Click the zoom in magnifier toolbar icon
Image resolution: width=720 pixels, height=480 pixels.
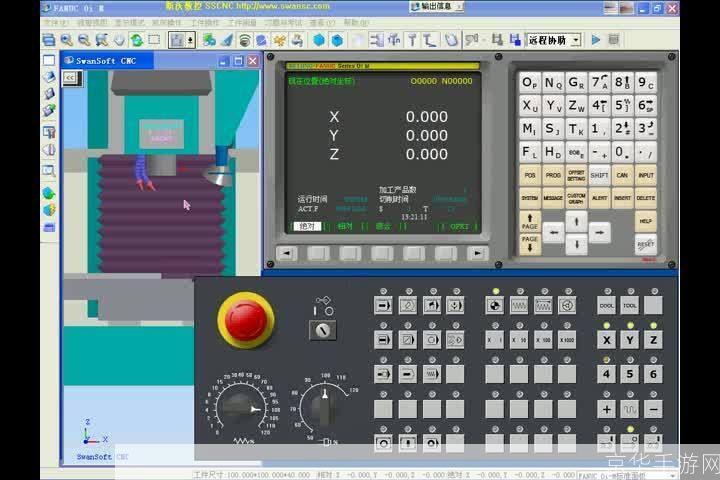tap(67, 40)
